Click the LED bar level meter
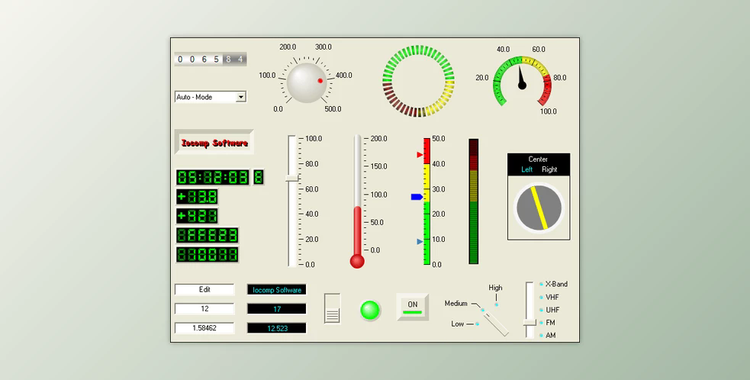Screen dimensions: 750x380 click(474, 201)
